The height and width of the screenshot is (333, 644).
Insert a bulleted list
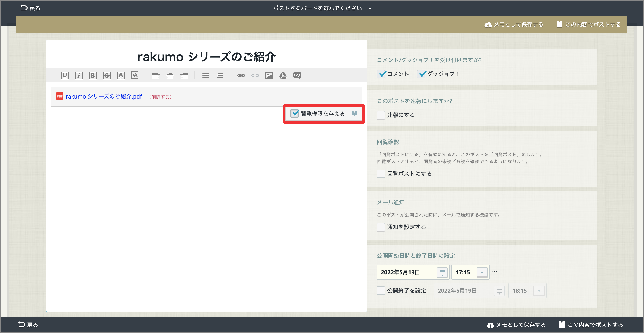pyautogui.click(x=205, y=75)
